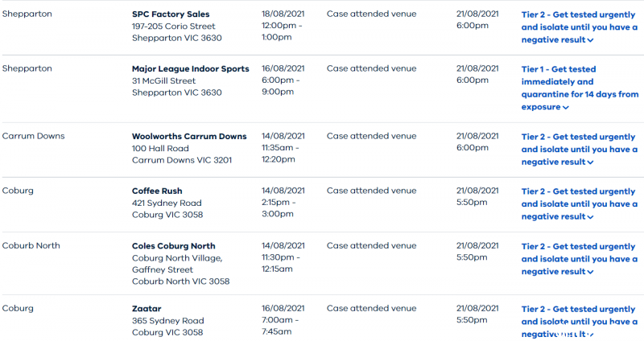Click Coffee Rush venue name
This screenshot has width=644, height=341.
click(157, 191)
